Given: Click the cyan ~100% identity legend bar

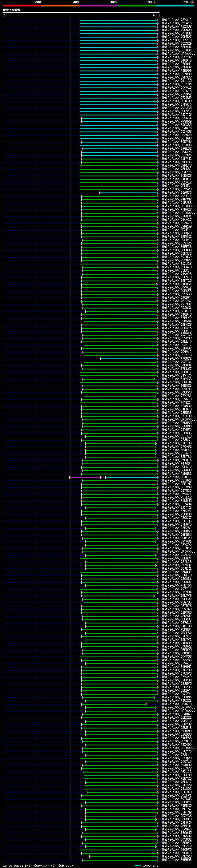Looking at the screenshot, I should [x=175, y=6].
